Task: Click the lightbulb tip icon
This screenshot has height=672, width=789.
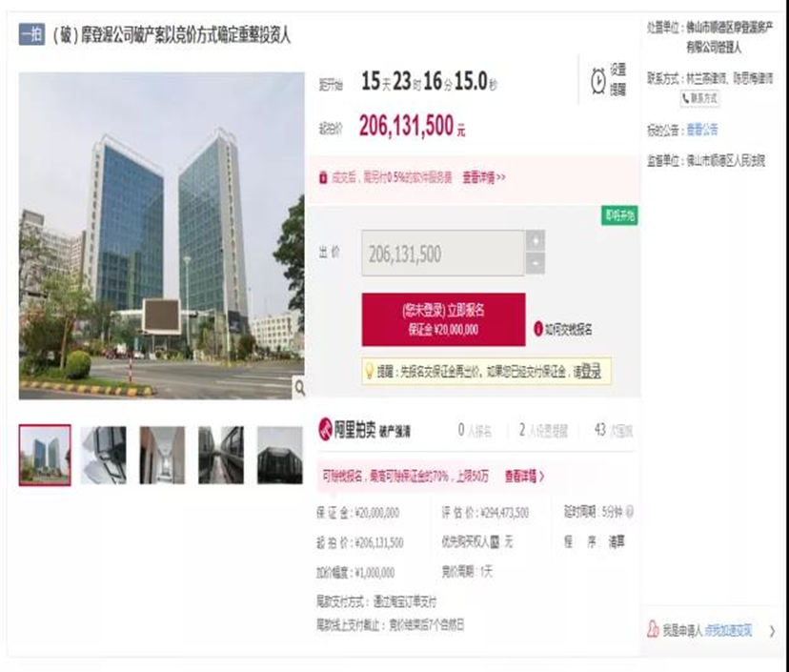Action: (x=369, y=372)
